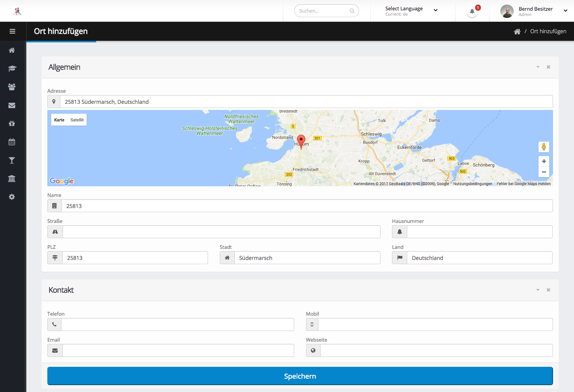574x392 pixels.
Task: Open the home icon in sidebar
Action: coord(12,50)
